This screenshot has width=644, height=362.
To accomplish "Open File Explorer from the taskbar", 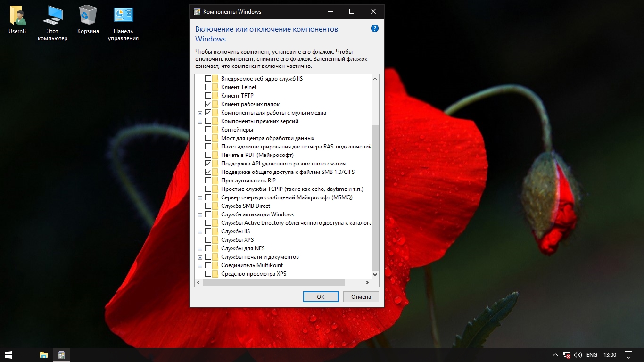I will pyautogui.click(x=43, y=354).
